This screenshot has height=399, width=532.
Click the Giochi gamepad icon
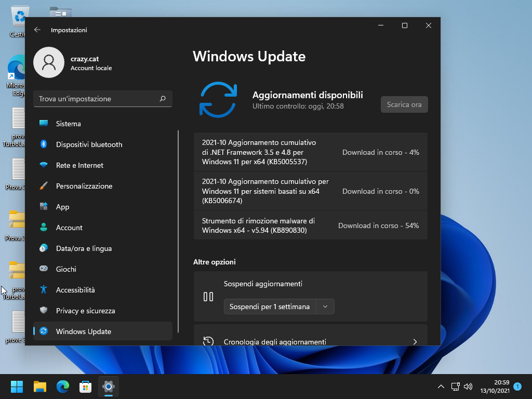(44, 269)
